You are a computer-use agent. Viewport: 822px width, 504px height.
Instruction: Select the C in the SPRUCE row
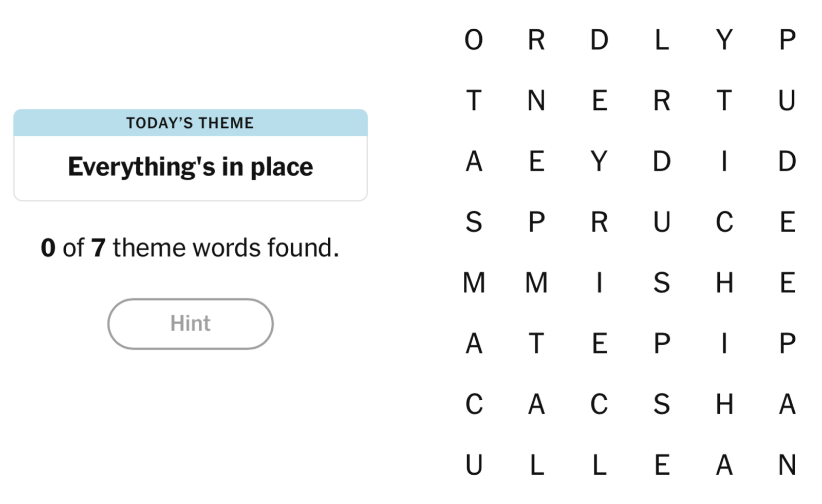[724, 222]
